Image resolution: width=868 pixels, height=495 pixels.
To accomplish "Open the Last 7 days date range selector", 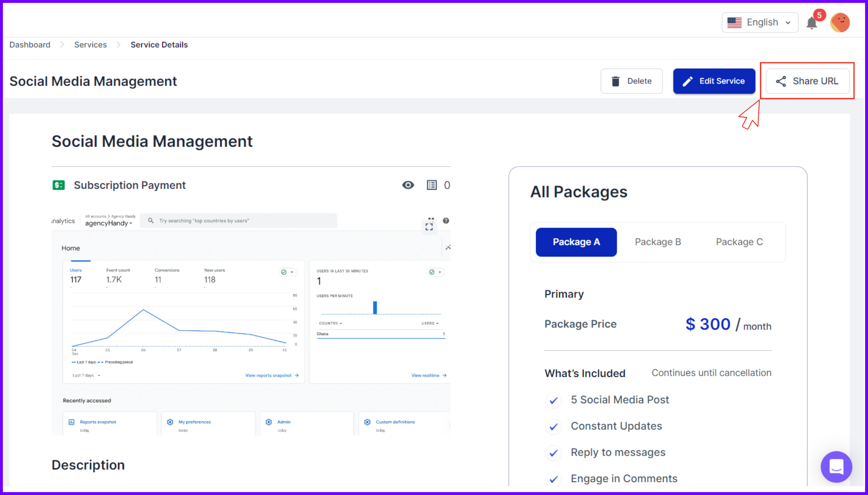I will (84, 375).
